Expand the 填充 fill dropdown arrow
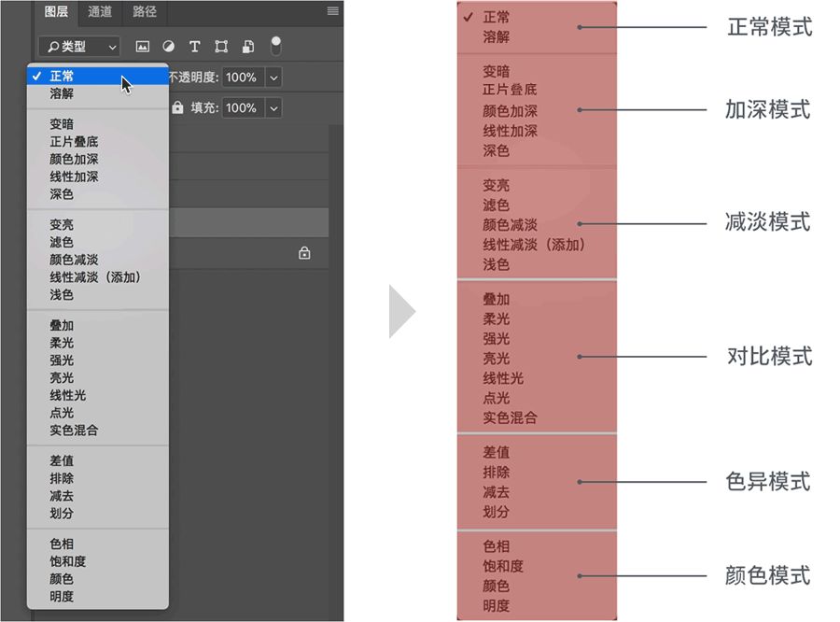This screenshot has width=840, height=622. click(x=273, y=108)
